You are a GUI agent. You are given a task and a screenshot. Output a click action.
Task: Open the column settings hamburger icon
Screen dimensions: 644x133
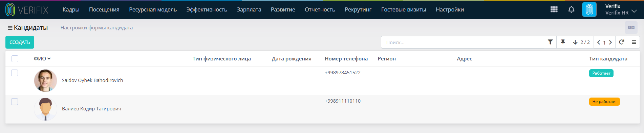tap(634, 42)
